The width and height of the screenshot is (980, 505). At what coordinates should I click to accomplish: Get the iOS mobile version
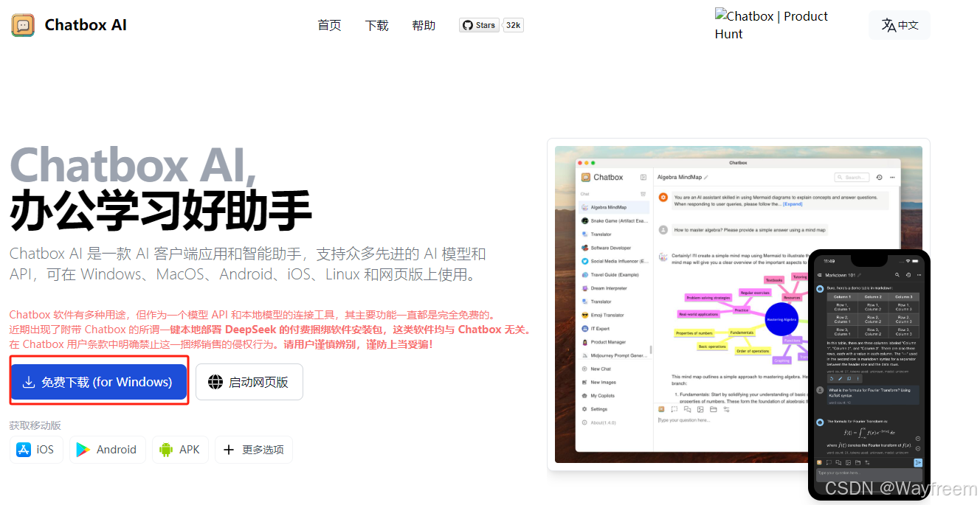36,450
